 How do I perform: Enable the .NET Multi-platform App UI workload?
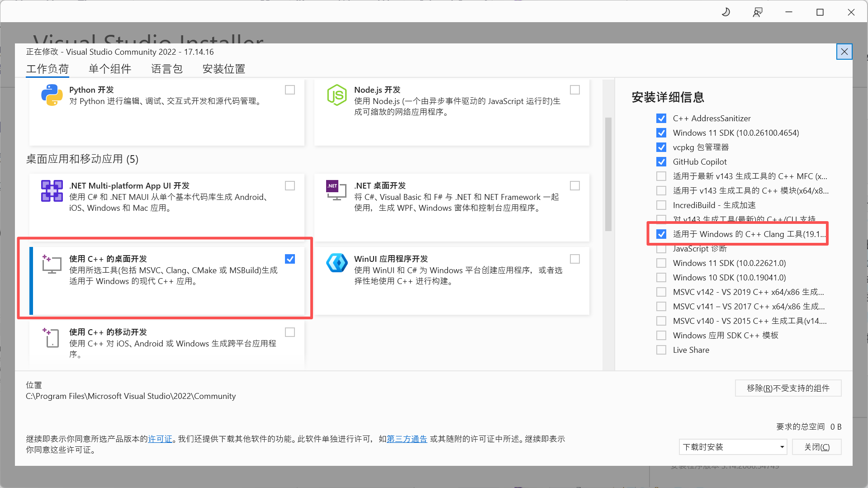(x=290, y=186)
